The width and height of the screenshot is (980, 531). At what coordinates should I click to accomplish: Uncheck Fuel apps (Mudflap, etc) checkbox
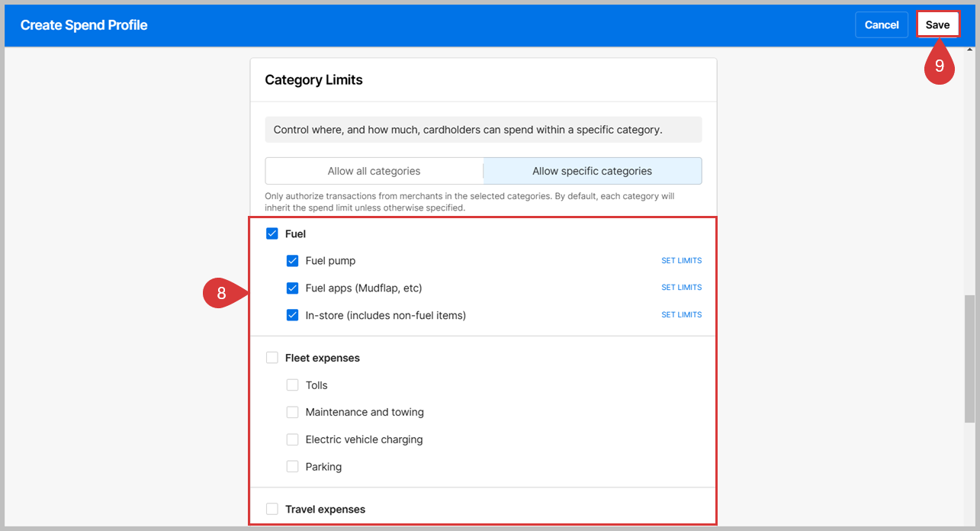(292, 288)
